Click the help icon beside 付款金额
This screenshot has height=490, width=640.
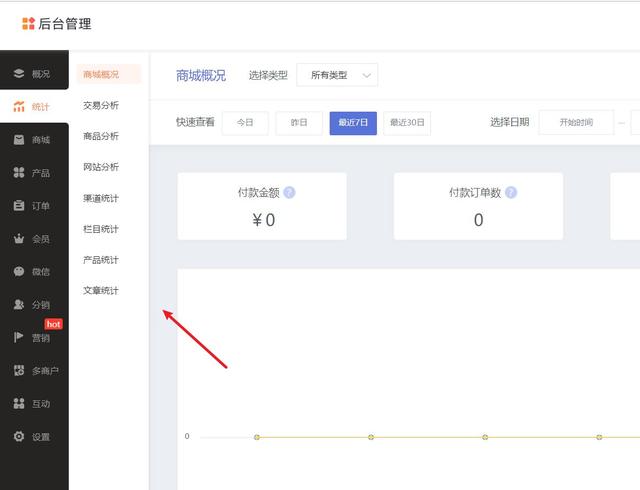click(289, 193)
